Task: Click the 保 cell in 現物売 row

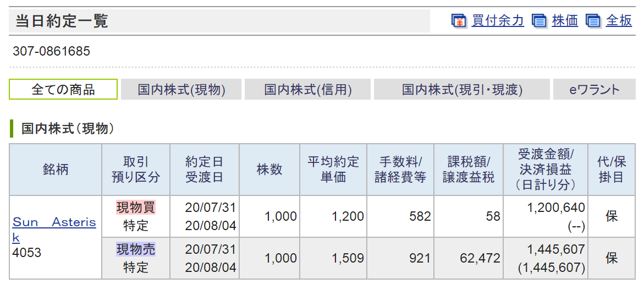Action: pos(612,258)
